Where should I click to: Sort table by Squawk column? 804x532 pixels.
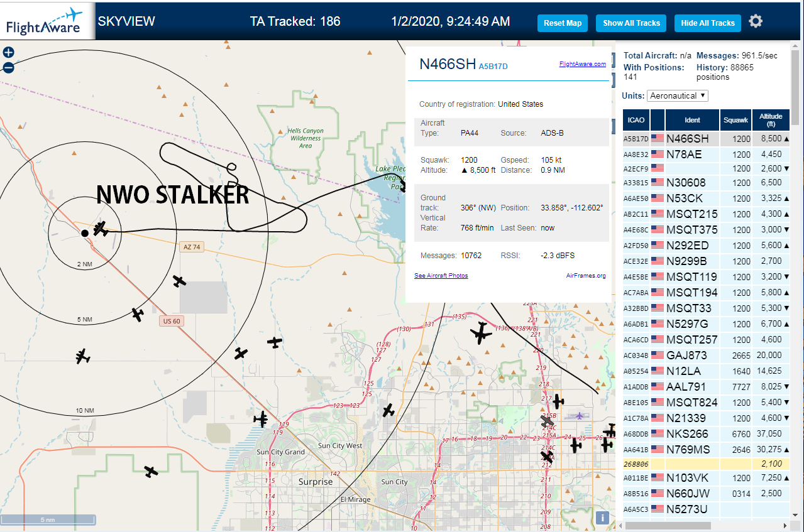click(735, 119)
